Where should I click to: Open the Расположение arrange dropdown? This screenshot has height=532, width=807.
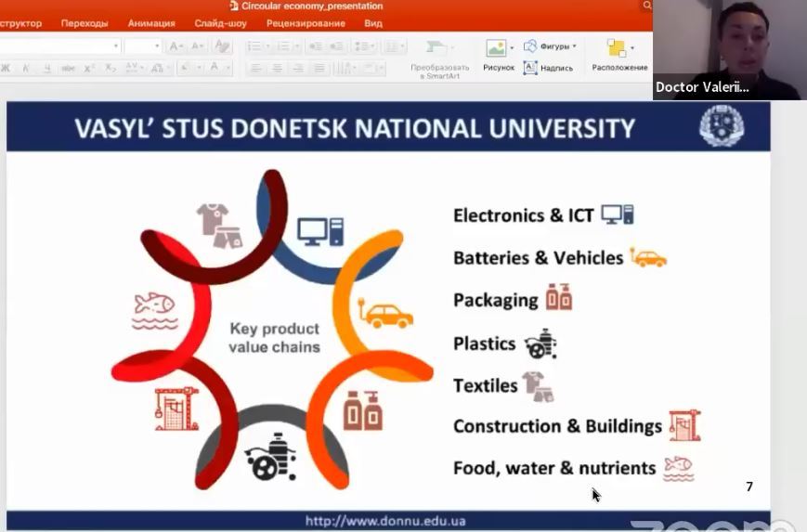click(x=619, y=55)
